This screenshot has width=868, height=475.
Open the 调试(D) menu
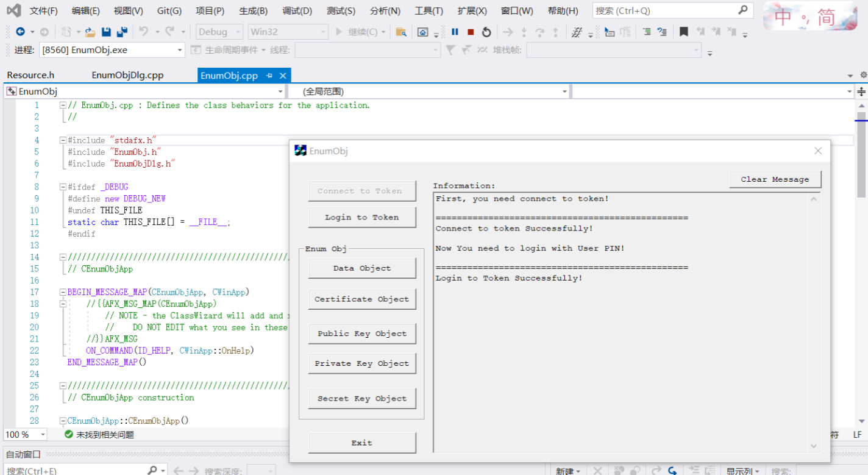tap(297, 10)
